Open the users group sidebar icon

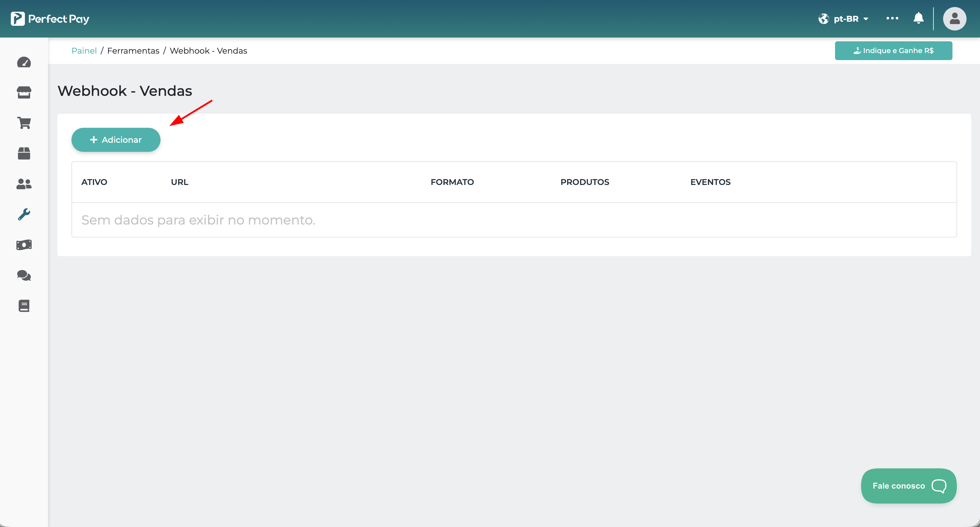click(24, 184)
